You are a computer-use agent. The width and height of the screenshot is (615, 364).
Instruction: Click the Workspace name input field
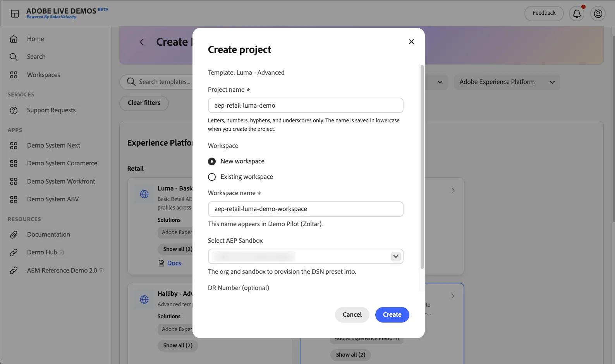point(306,209)
